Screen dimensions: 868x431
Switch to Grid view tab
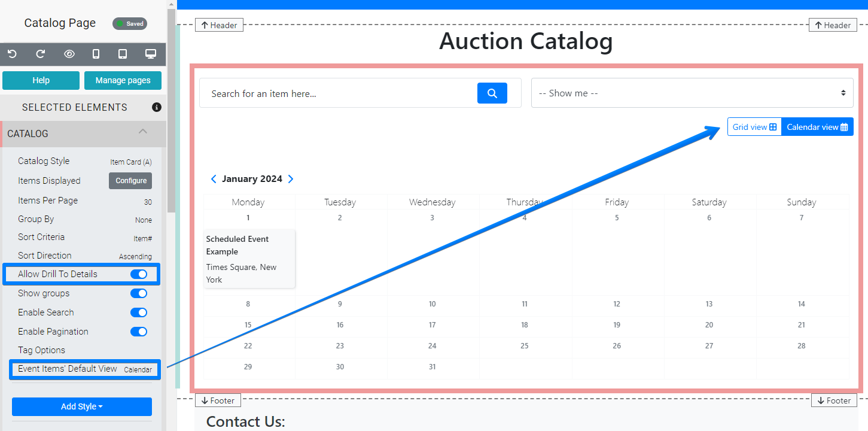point(754,127)
